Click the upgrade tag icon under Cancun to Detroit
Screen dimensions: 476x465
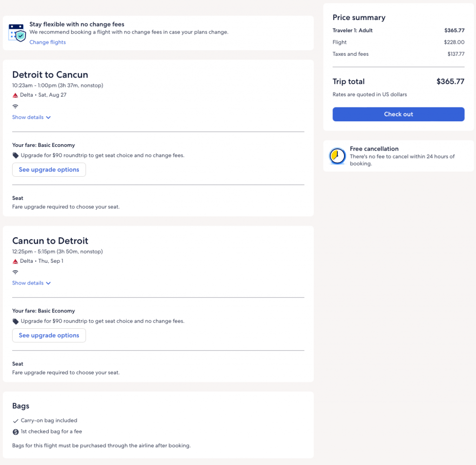point(16,321)
